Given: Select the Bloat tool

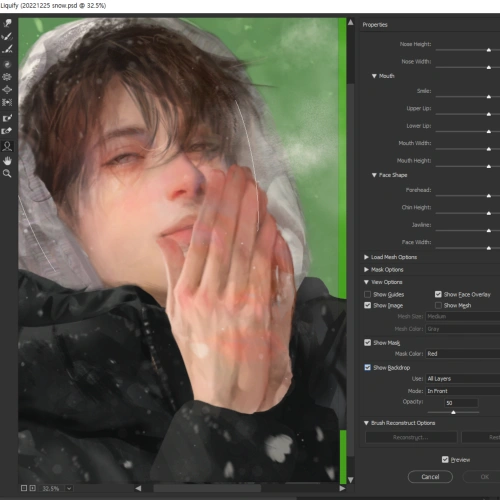Looking at the screenshot, I should (x=7, y=90).
